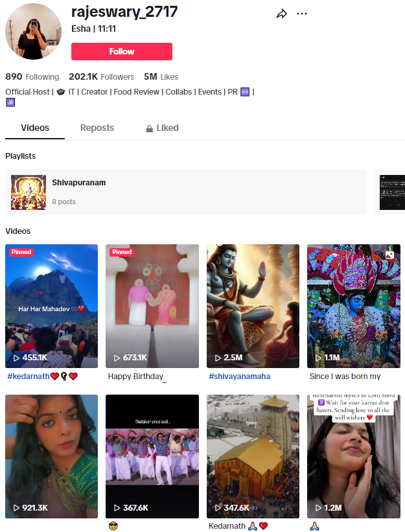
Task: Open the Kedarnath temple video thumbnail
Action: [253, 456]
